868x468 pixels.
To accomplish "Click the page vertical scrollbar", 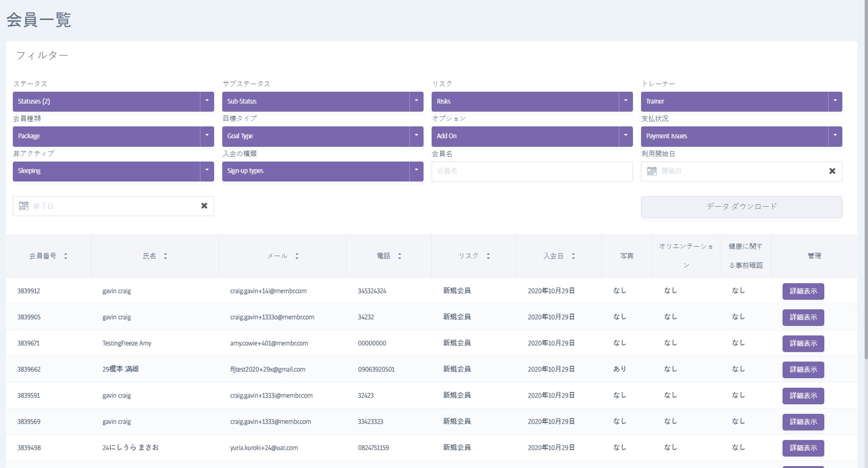I will 866,181.
